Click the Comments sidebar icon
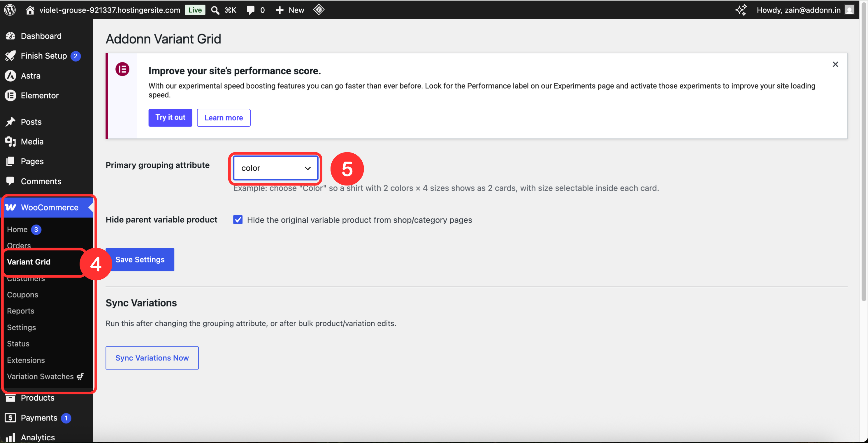Image resolution: width=868 pixels, height=445 pixels. pos(10,181)
